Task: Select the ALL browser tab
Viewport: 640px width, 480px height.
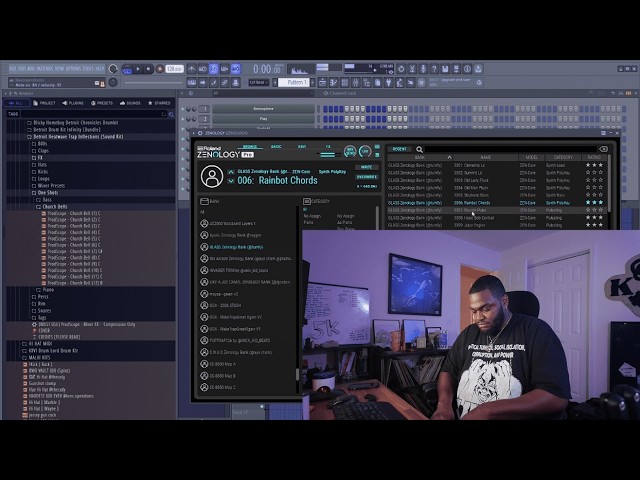Action: (16, 103)
